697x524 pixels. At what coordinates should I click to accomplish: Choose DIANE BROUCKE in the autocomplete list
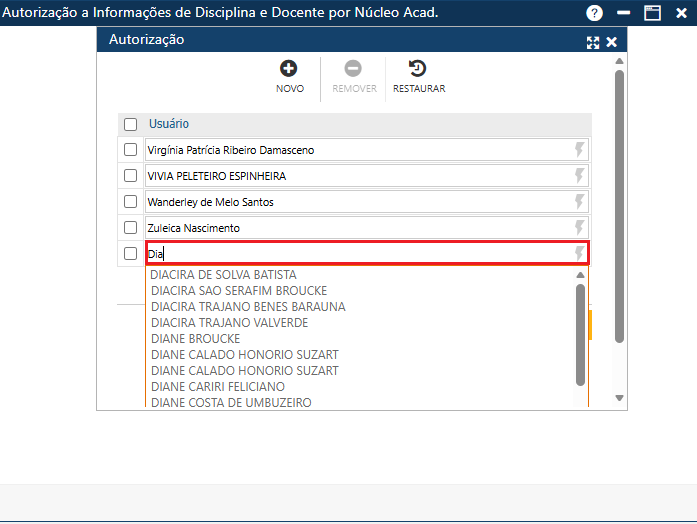(x=195, y=339)
